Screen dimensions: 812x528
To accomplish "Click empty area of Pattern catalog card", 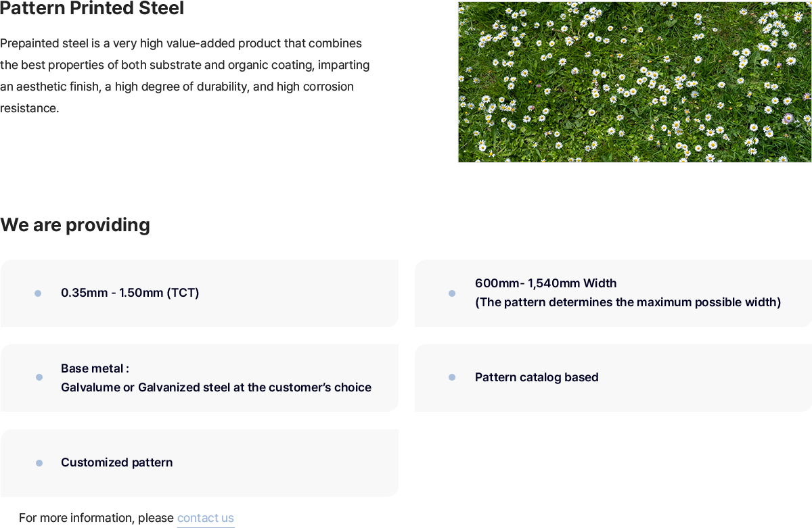I will (704, 378).
